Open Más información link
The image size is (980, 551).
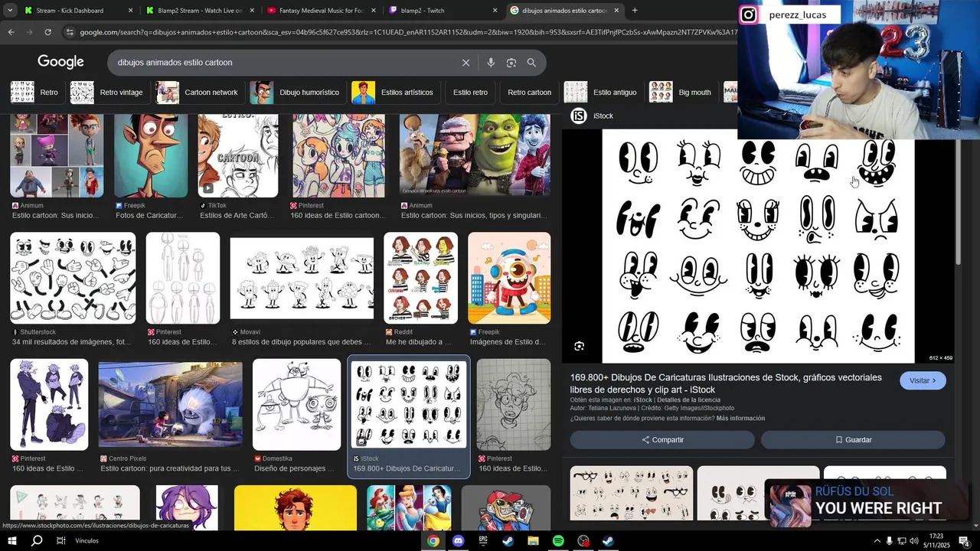pos(740,419)
